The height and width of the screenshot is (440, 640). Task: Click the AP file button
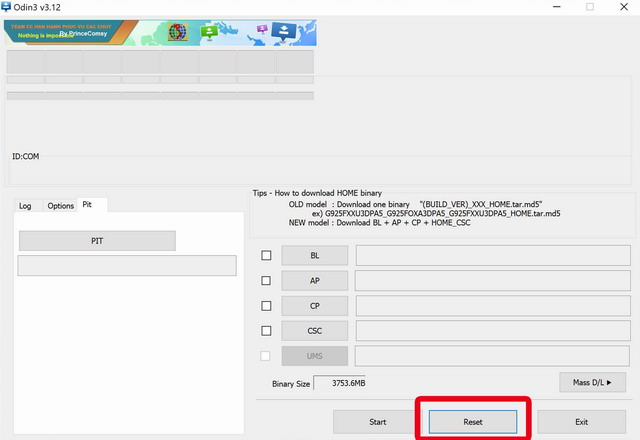(315, 281)
